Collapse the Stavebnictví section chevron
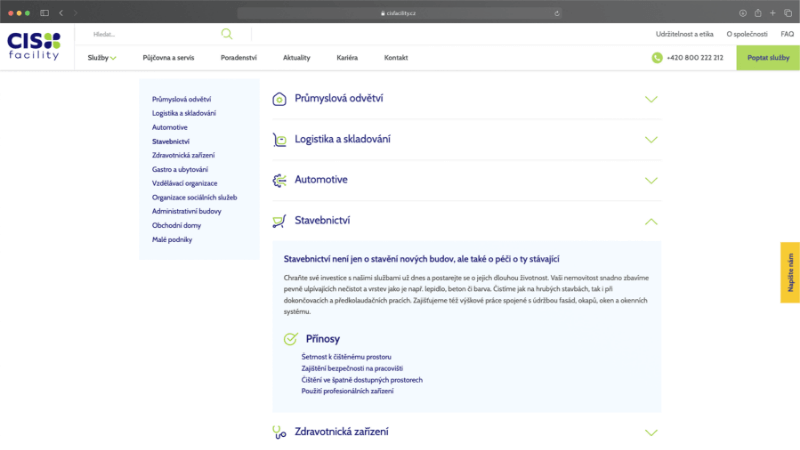800x450 pixels. (651, 221)
